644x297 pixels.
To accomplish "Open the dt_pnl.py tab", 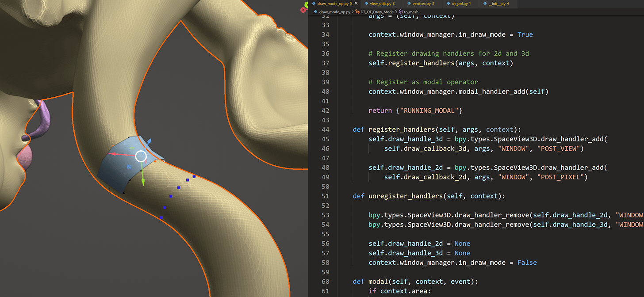I will click(460, 4).
